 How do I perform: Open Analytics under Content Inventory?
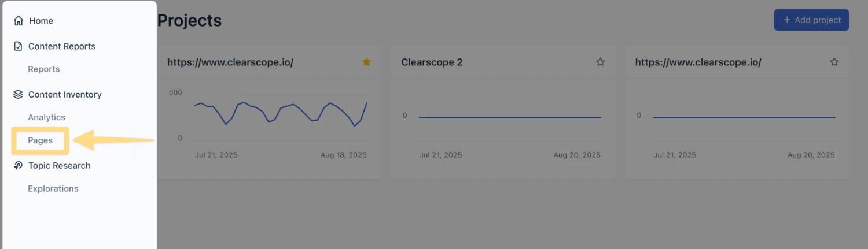tap(47, 117)
